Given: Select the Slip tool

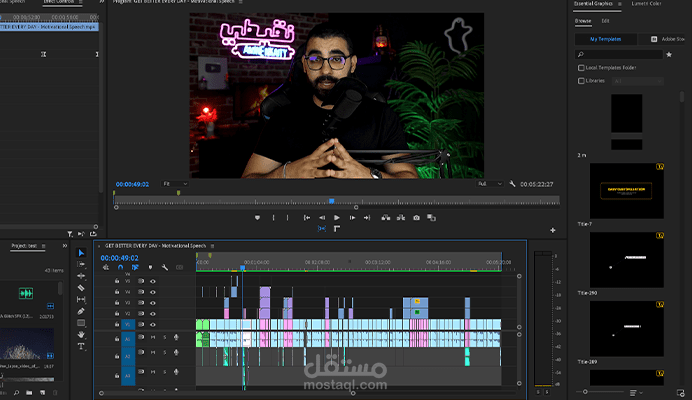Looking at the screenshot, I should (x=81, y=299).
